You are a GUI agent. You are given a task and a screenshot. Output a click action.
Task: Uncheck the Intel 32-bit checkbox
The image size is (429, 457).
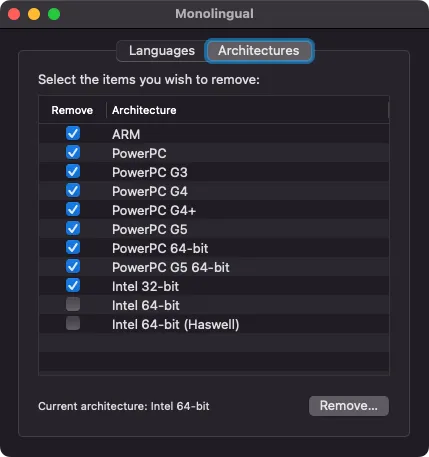click(x=73, y=285)
